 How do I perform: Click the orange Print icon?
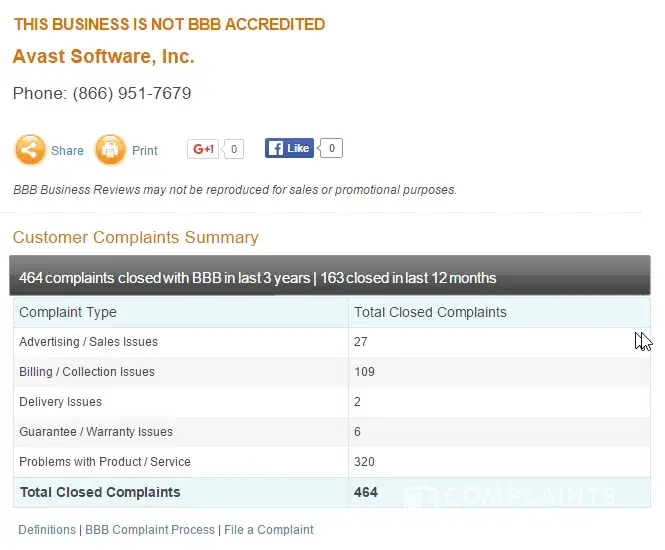click(110, 150)
